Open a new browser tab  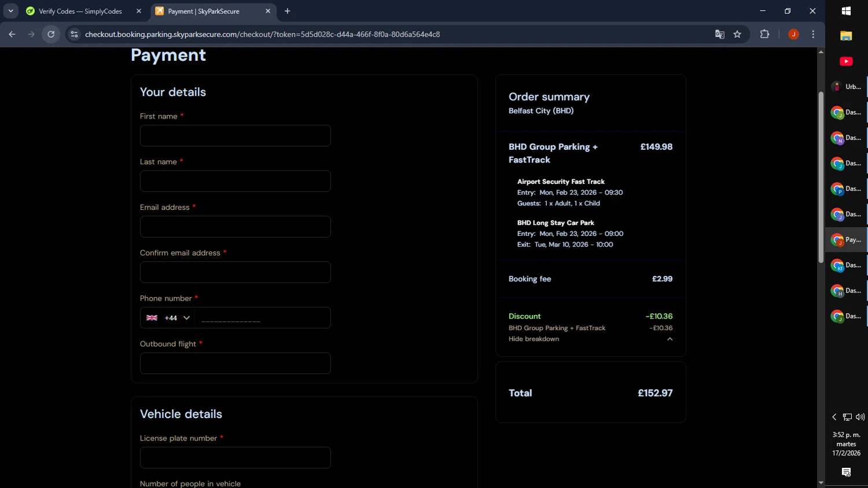coord(288,11)
